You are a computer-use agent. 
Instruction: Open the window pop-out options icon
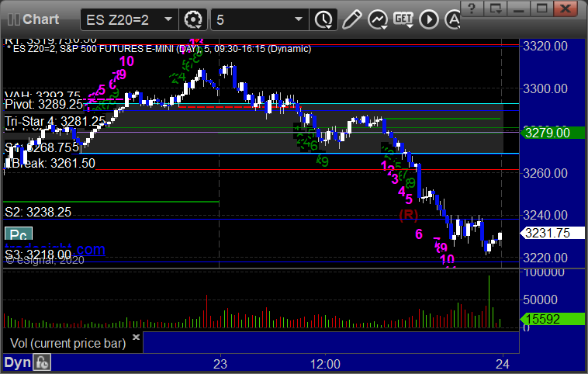click(x=495, y=8)
